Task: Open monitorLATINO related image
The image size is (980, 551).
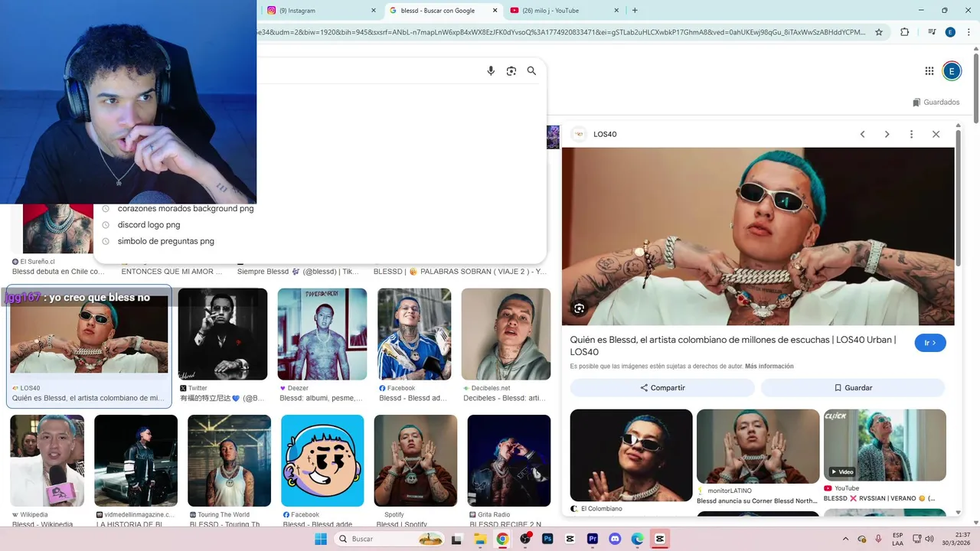Action: 758,446
